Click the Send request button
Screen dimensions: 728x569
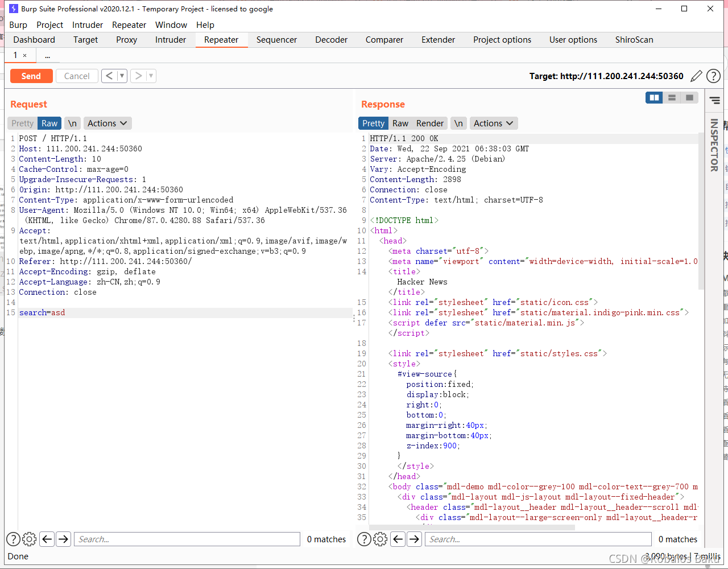click(x=31, y=76)
